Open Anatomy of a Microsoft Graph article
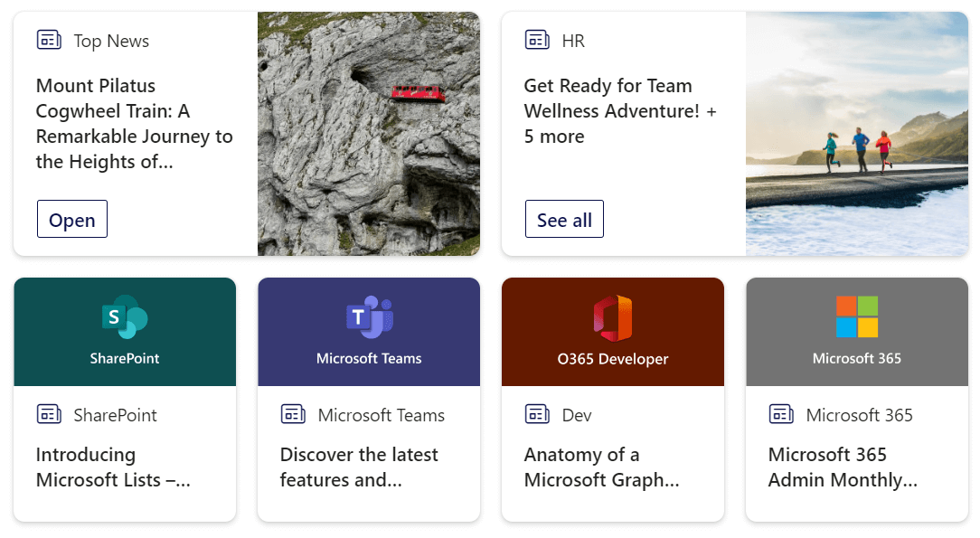This screenshot has width=980, height=538. point(601,467)
